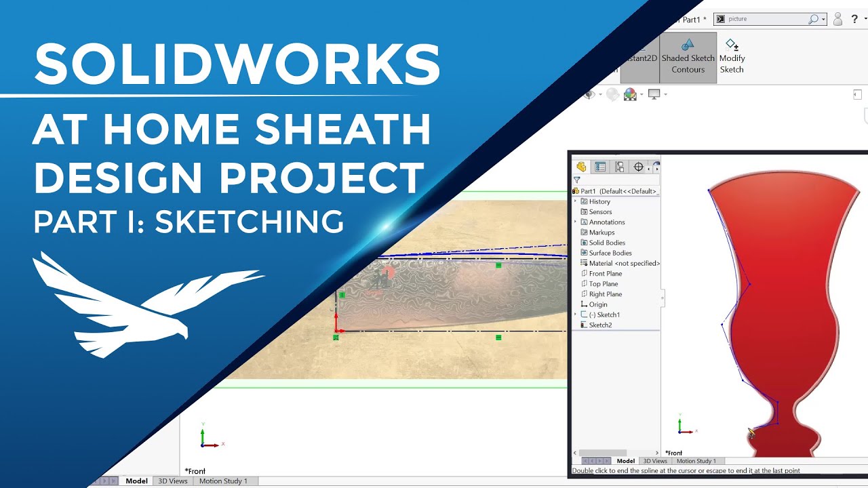The image size is (868, 488).
Task: Click the Sketch2 icon in tree
Action: pyautogui.click(x=584, y=325)
